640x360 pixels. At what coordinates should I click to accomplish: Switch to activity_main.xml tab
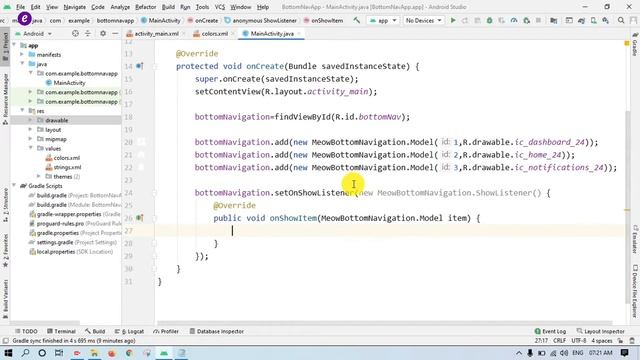(156, 33)
